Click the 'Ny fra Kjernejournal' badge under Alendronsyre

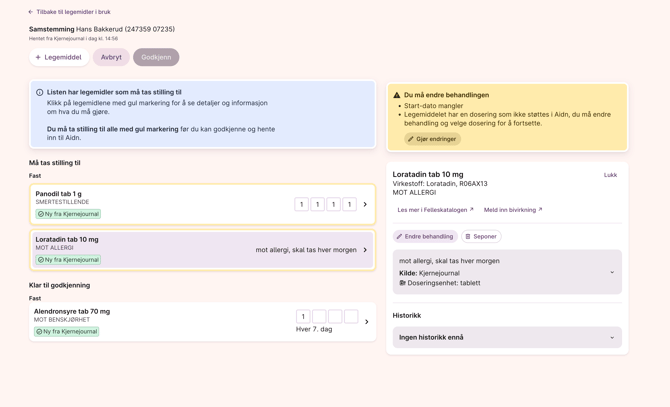click(x=66, y=331)
